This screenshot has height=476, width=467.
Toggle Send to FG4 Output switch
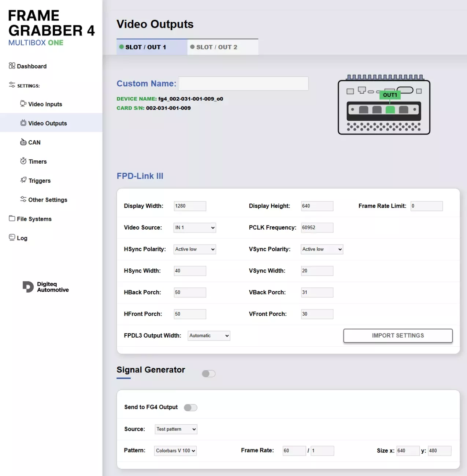coord(190,408)
